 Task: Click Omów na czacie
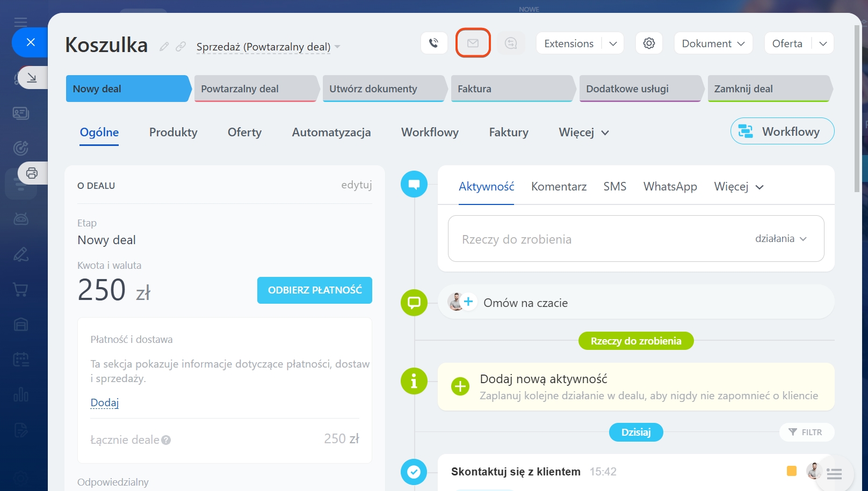(x=526, y=303)
